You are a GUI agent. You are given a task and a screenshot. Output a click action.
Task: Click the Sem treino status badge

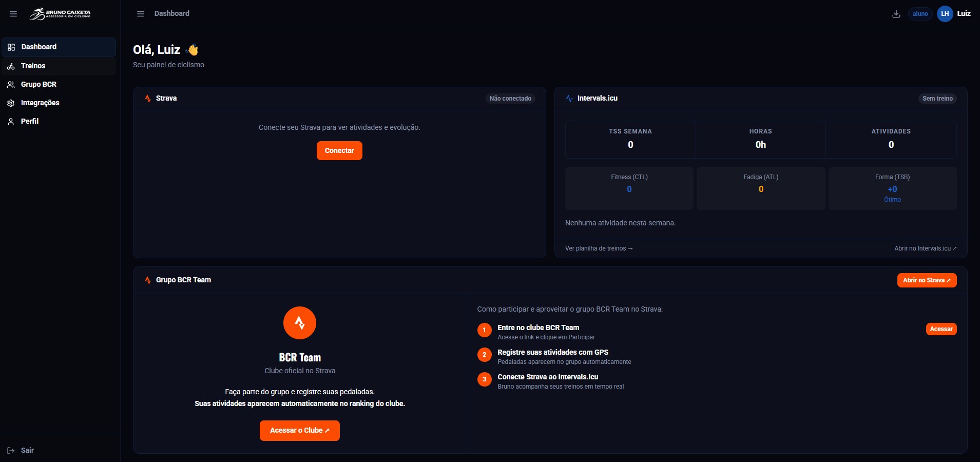coord(937,99)
